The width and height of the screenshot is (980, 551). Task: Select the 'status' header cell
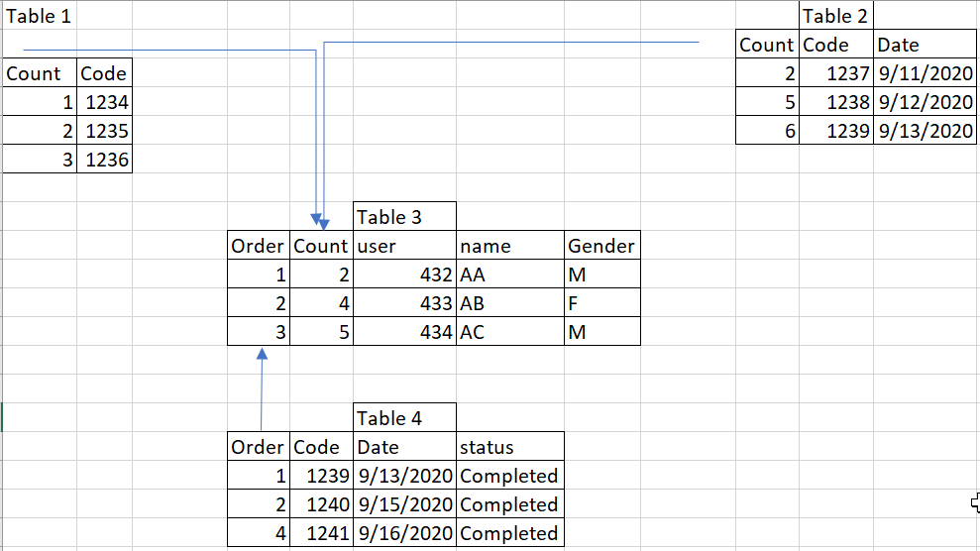point(510,447)
